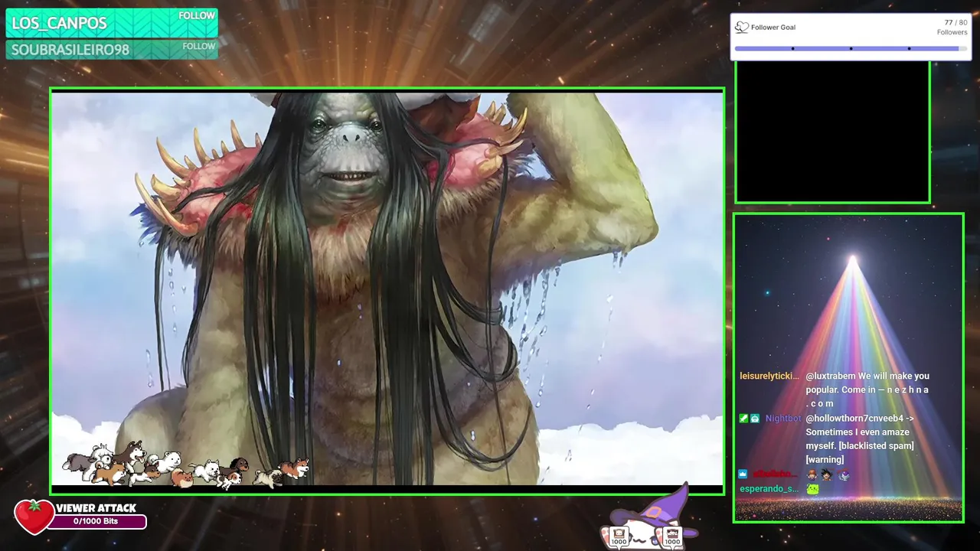The width and height of the screenshot is (980, 551).
Task: Click the Nightbot username in chat
Action: click(x=783, y=419)
